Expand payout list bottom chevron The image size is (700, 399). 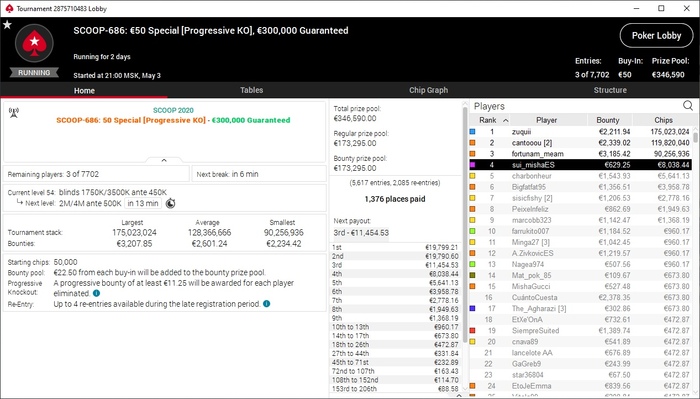458,395
